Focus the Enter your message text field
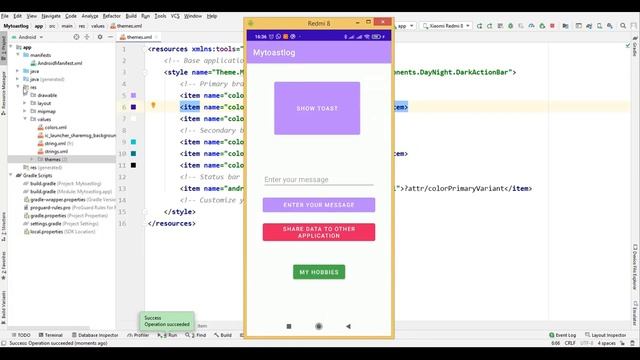 (319, 180)
